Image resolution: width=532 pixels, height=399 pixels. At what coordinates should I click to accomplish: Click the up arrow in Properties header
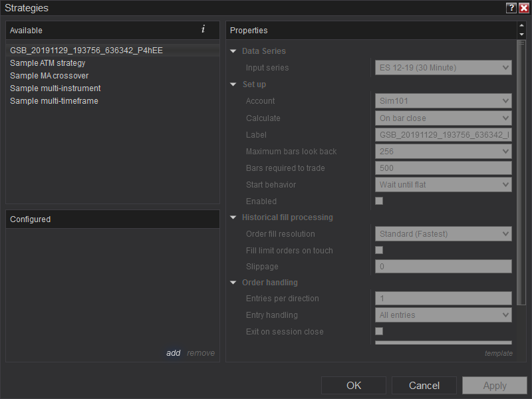tap(521, 26)
